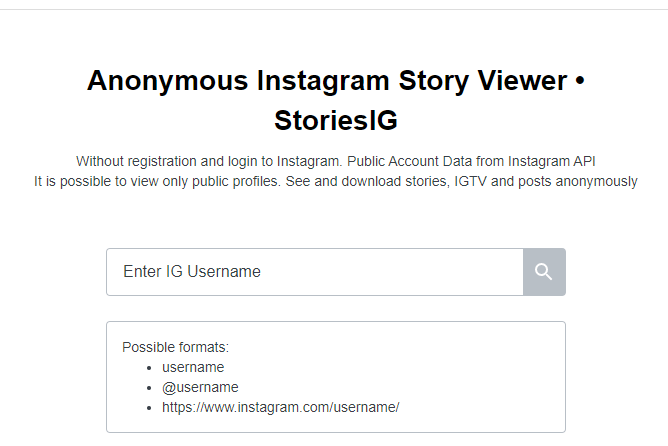
Task: Click the bullet separator in the page title
Action: pyautogui.click(x=579, y=80)
